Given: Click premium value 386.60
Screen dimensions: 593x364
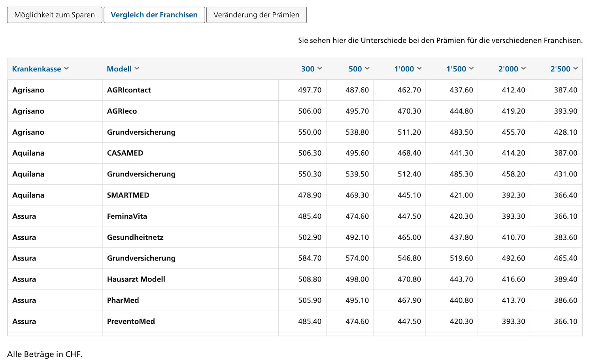Looking at the screenshot, I should [x=565, y=300].
